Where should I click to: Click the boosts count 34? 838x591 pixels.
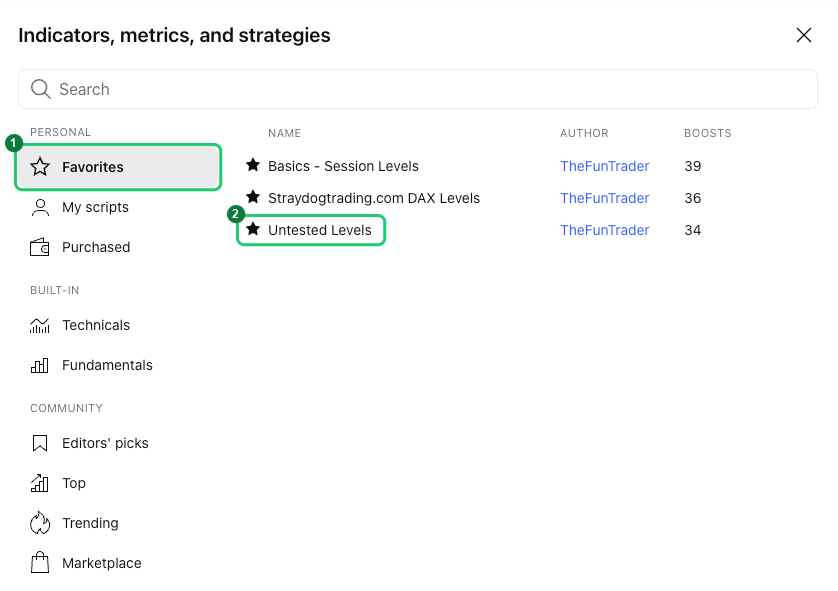(x=693, y=230)
